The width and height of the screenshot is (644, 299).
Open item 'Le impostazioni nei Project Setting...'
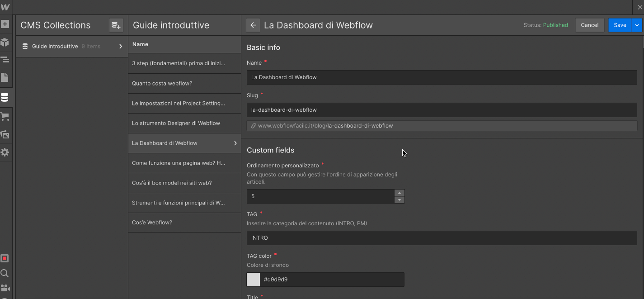tap(184, 103)
